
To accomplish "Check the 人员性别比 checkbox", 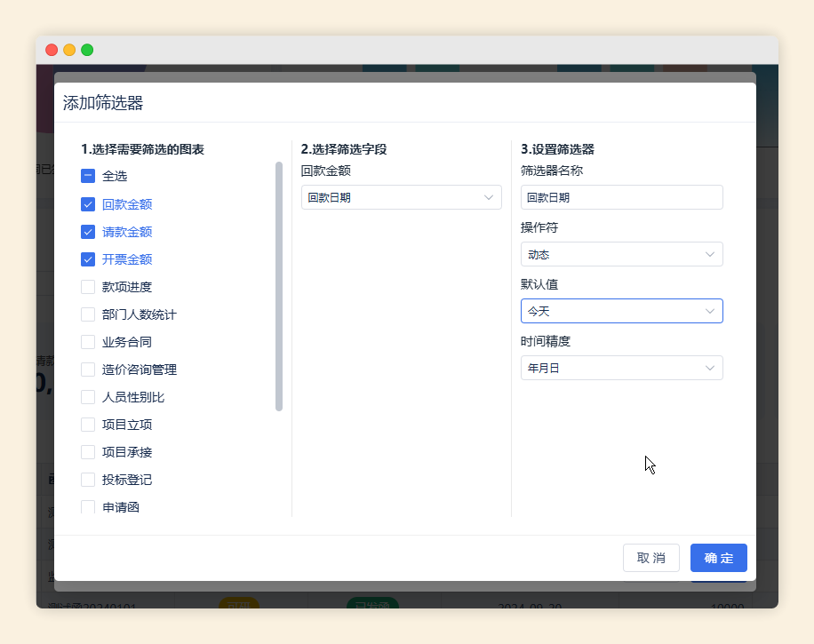I will click(88, 397).
